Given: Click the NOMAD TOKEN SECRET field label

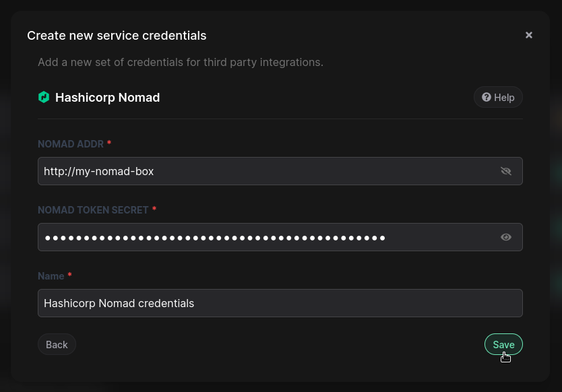Looking at the screenshot, I should pos(93,210).
